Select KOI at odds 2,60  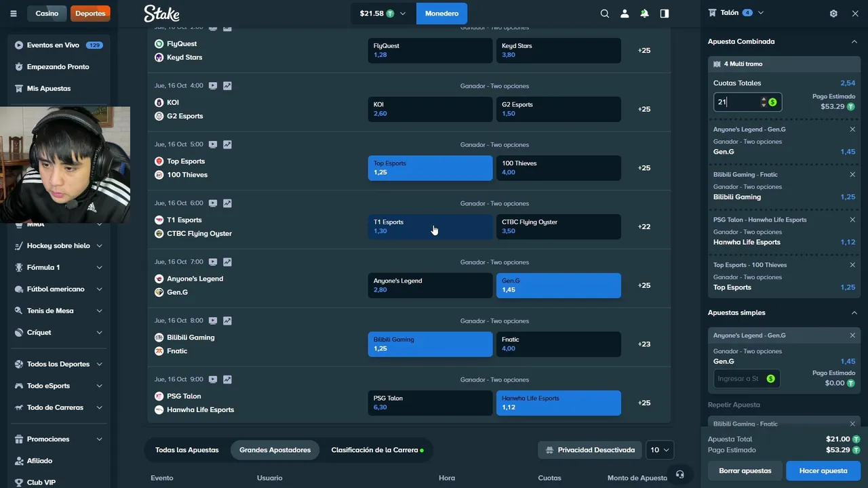[430, 109]
